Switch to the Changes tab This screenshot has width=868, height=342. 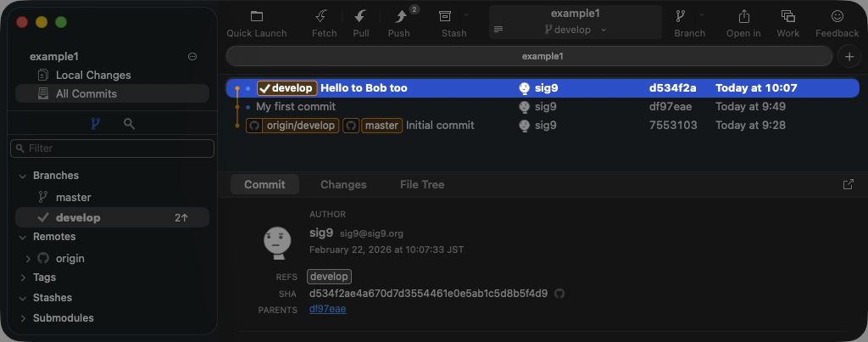[343, 184]
